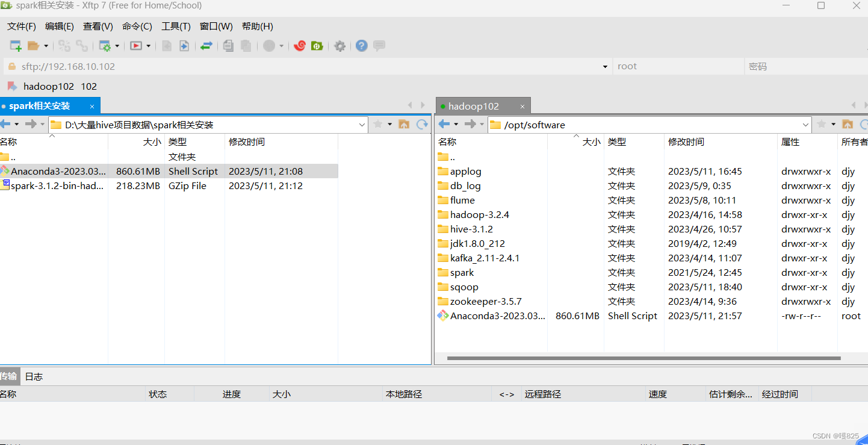The image size is (868, 445).
Task: Open the 文件(F) menu
Action: click(22, 26)
